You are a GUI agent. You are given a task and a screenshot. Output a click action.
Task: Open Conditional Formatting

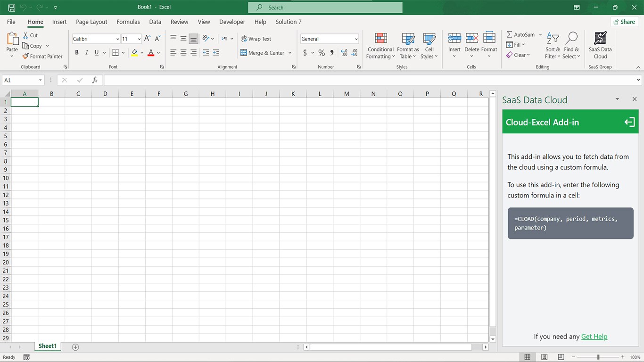point(380,46)
